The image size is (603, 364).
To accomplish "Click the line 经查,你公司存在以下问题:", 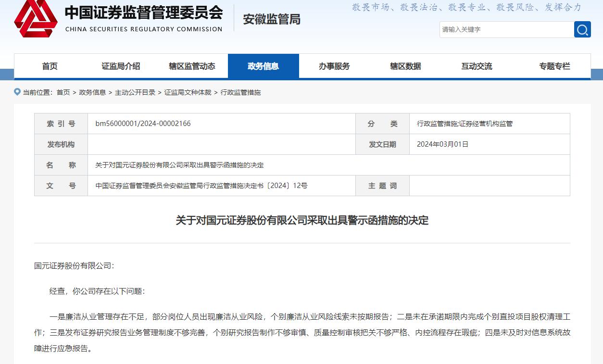I will 97,291.
